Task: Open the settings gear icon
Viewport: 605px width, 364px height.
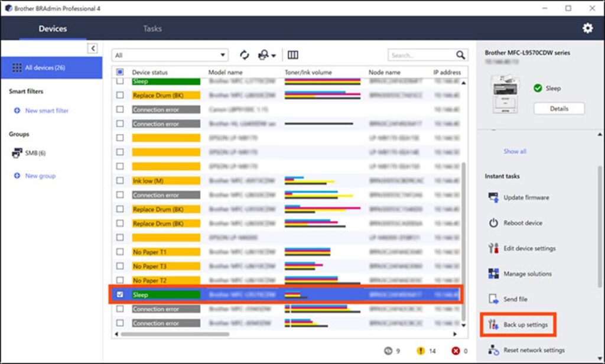Action: coord(587,28)
